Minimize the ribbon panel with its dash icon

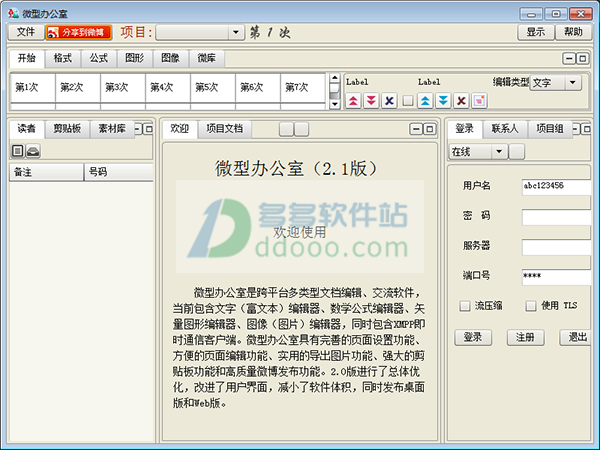[x=569, y=59]
